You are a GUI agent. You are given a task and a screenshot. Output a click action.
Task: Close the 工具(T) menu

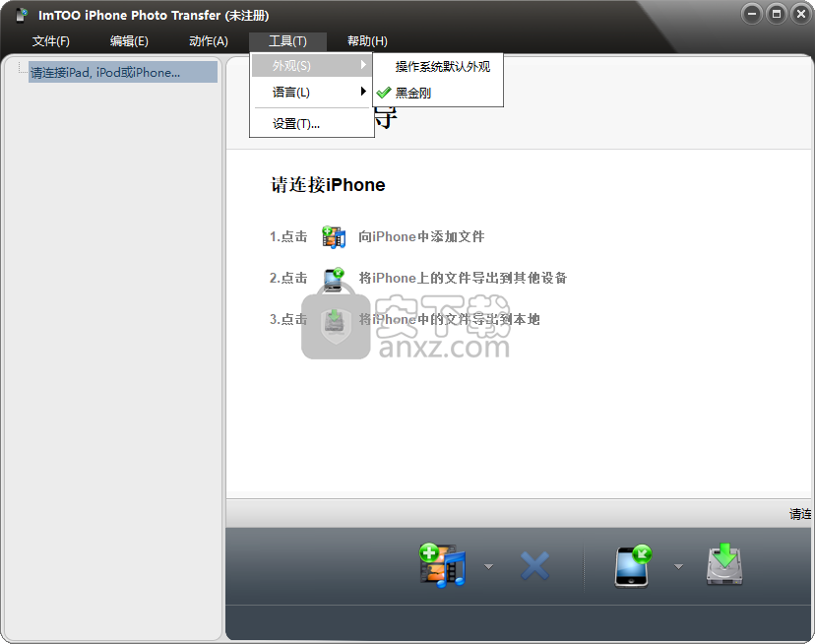pos(288,41)
